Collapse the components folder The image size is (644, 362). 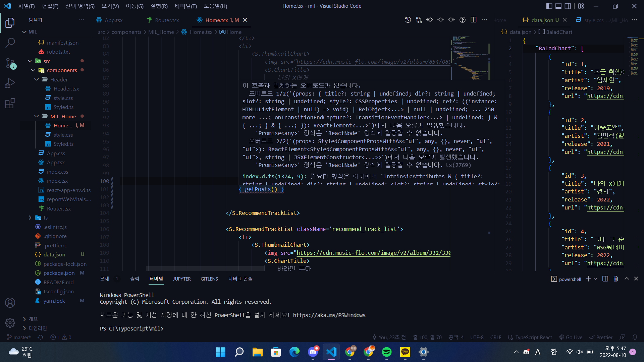(33, 70)
